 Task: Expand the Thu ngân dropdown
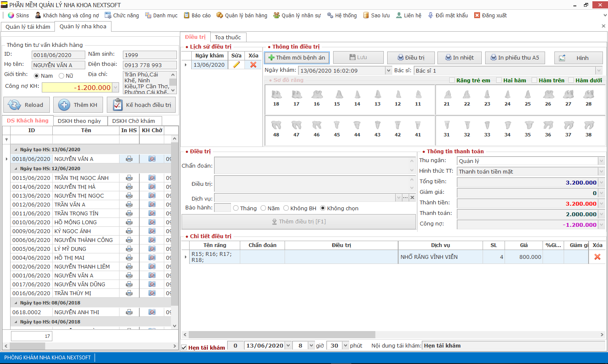pos(601,161)
